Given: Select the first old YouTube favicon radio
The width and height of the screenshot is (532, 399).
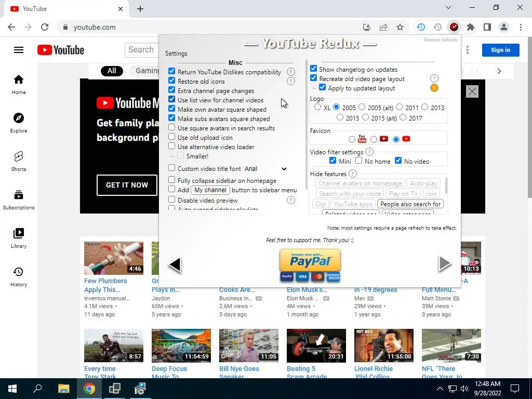Looking at the screenshot, I should coord(352,139).
